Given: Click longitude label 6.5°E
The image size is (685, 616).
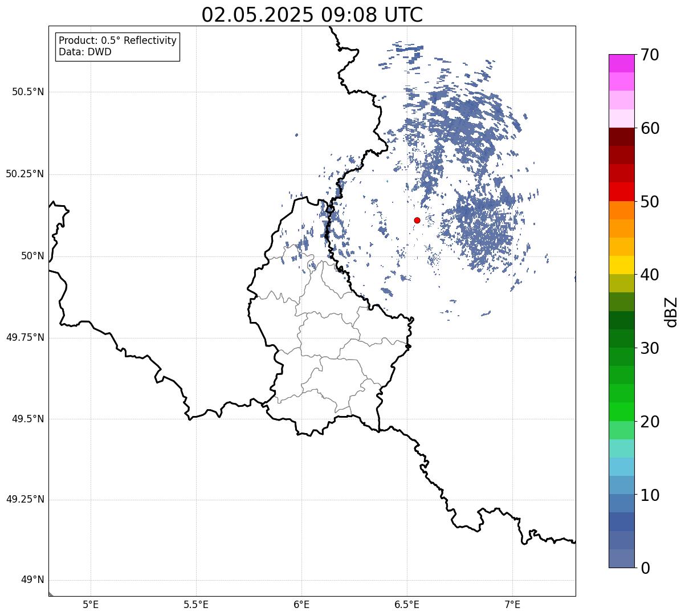Looking at the screenshot, I should [407, 604].
